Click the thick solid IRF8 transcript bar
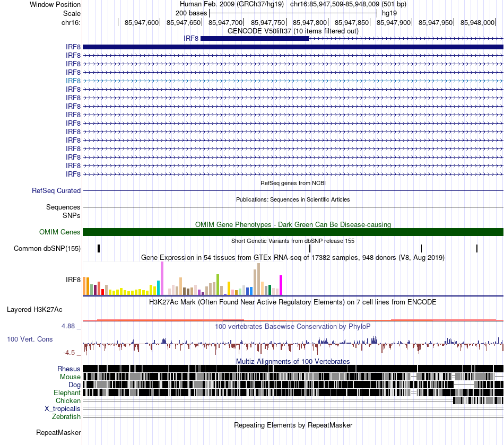The image size is (504, 445). pyautogui.click(x=293, y=47)
